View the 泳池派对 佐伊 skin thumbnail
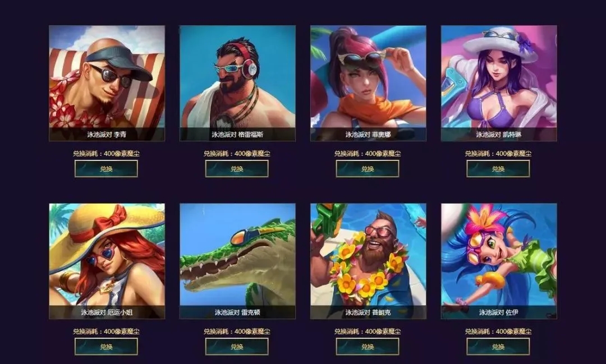The width and height of the screenshot is (606, 364). point(499,261)
